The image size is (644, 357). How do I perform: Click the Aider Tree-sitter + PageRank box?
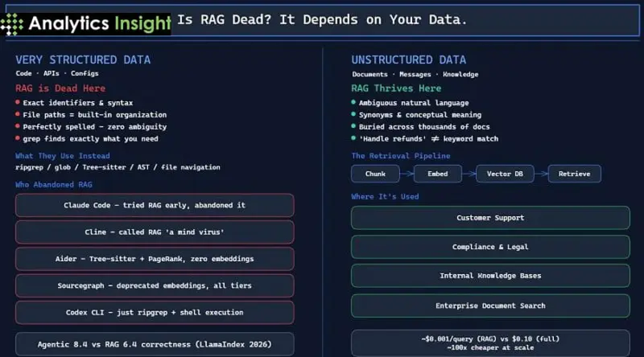click(x=155, y=259)
